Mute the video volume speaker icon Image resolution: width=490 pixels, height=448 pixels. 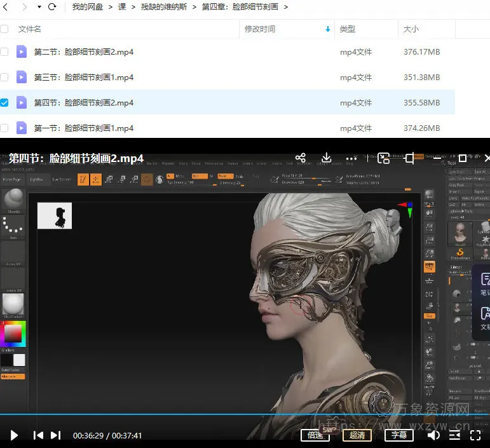[x=433, y=435]
